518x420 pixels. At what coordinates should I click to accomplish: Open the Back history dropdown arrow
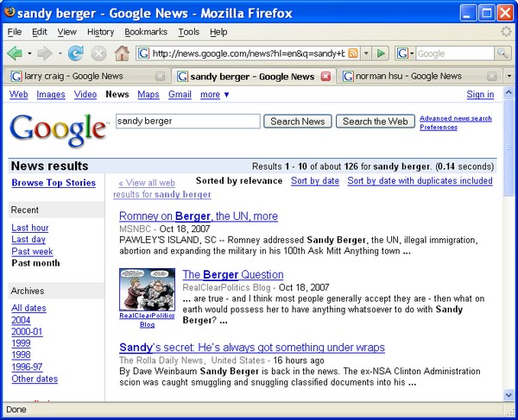(29, 53)
